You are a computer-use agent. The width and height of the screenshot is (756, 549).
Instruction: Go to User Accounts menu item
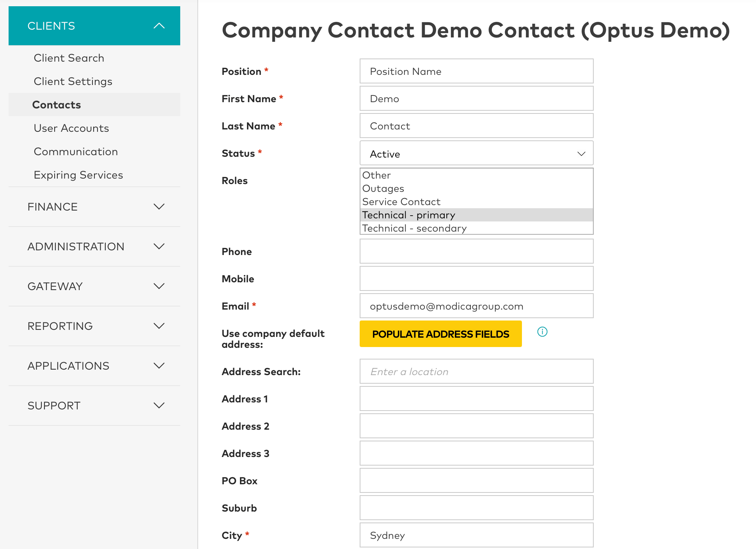click(71, 128)
